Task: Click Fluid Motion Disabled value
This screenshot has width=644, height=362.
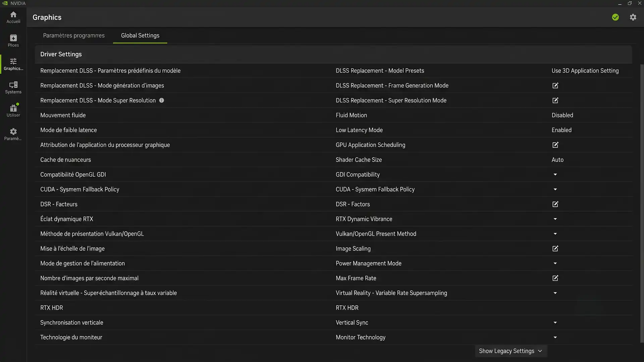Action: tap(562, 115)
